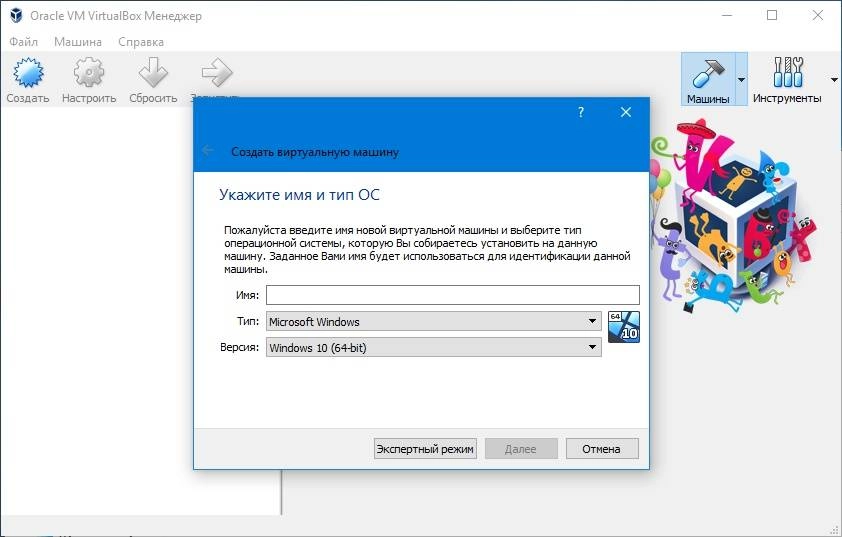Open the Инструменты tools icon
Screen dimensions: 842x537
(788, 72)
